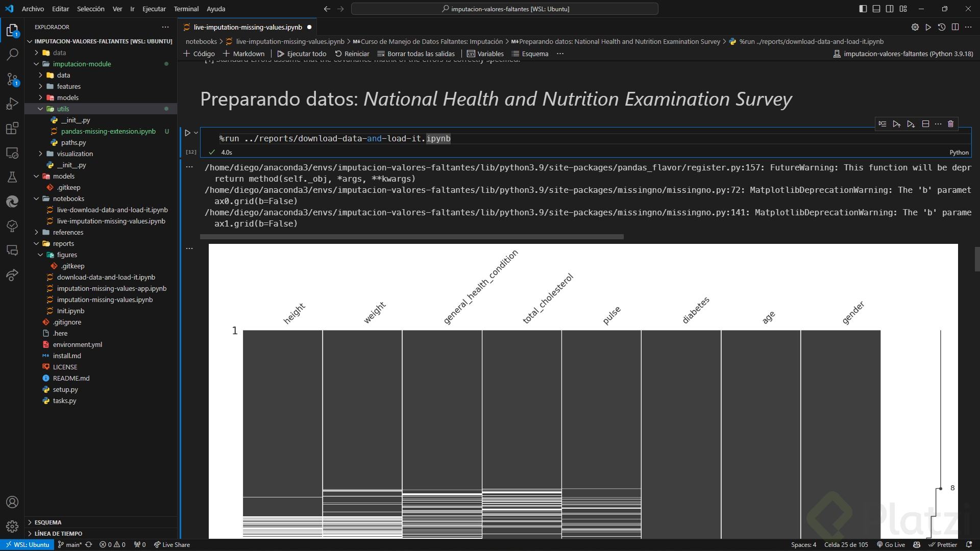Open the Extensions view

(x=12, y=128)
